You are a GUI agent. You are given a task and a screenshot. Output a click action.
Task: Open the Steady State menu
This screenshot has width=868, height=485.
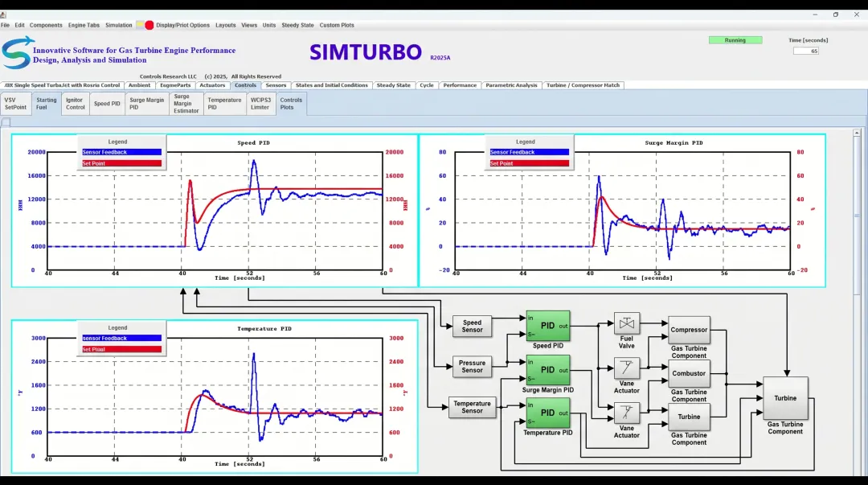(297, 25)
